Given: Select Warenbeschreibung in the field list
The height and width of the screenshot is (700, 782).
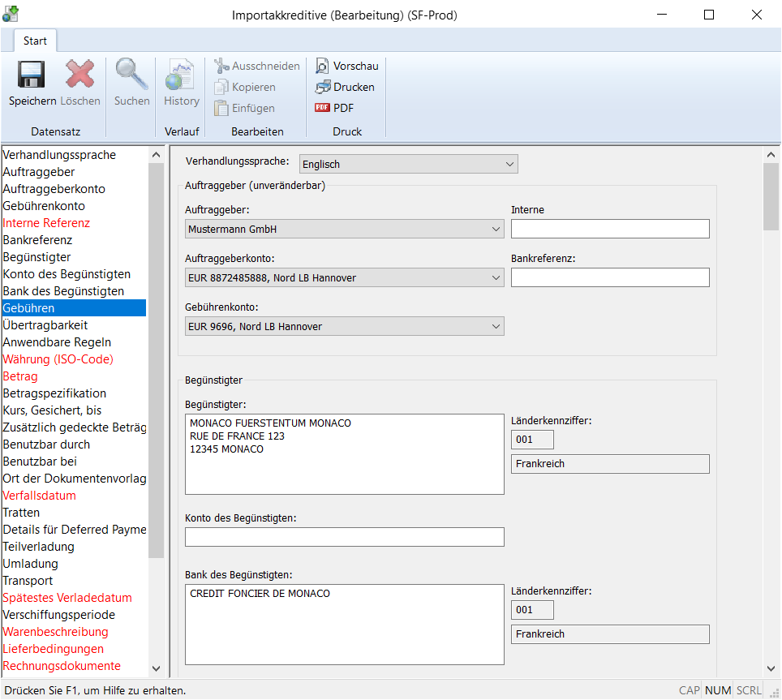Looking at the screenshot, I should click(55, 632).
